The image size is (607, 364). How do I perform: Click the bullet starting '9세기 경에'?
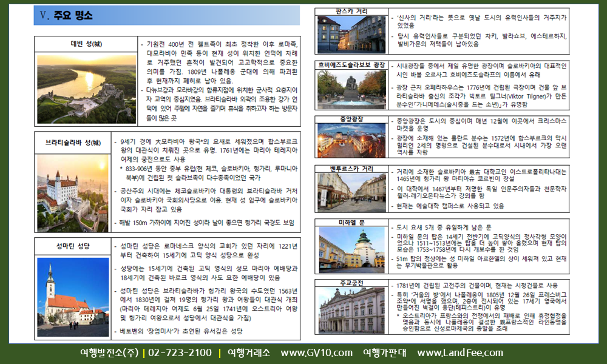[x=206, y=150]
